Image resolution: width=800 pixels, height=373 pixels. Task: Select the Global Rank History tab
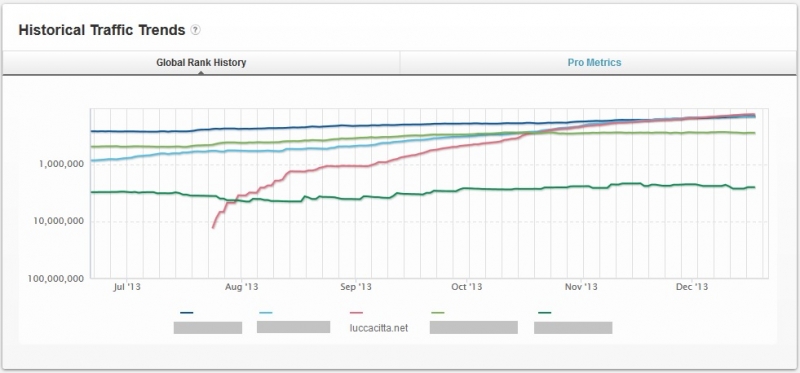(x=201, y=63)
